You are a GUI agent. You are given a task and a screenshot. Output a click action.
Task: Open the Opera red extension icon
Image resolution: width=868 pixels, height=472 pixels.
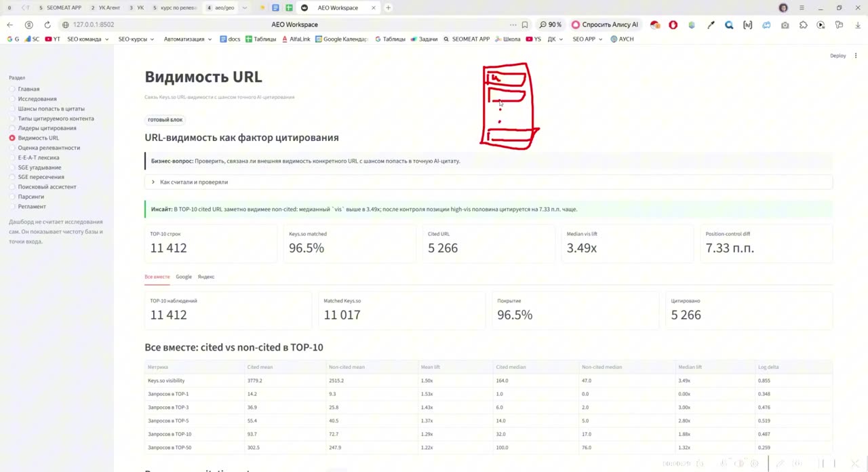point(673,24)
